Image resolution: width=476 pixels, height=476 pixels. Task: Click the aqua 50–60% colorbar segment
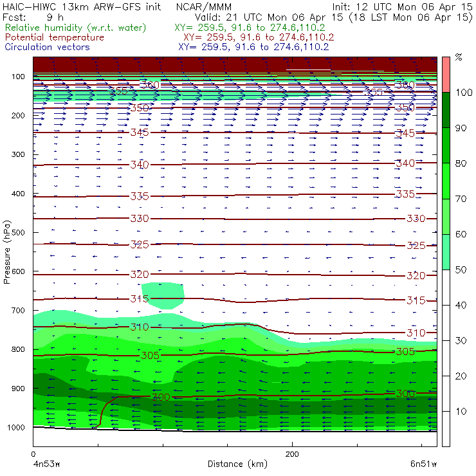[446, 252]
